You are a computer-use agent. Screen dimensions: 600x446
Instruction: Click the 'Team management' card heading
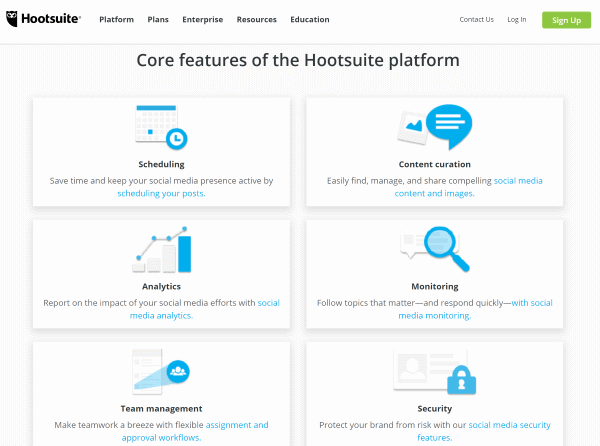point(161,409)
